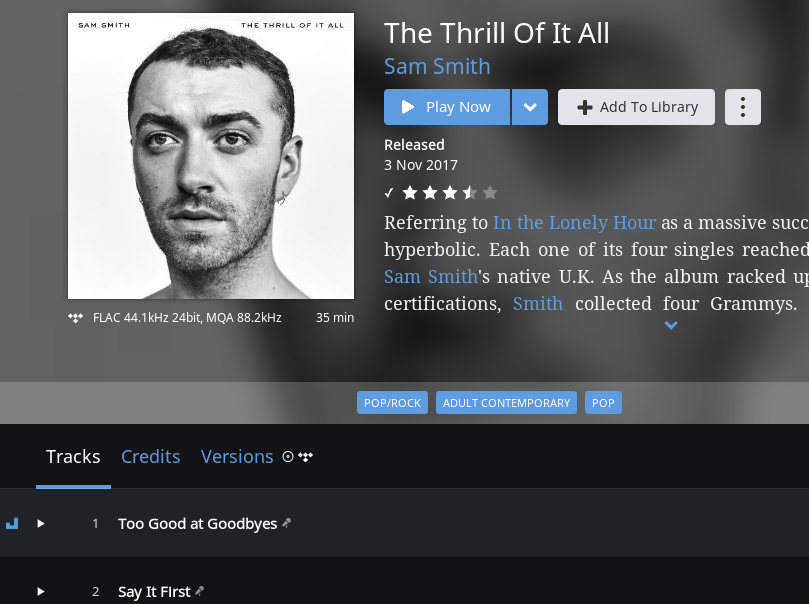The image size is (809, 604).
Task: Expand the album review text chevron
Action: [671, 325]
